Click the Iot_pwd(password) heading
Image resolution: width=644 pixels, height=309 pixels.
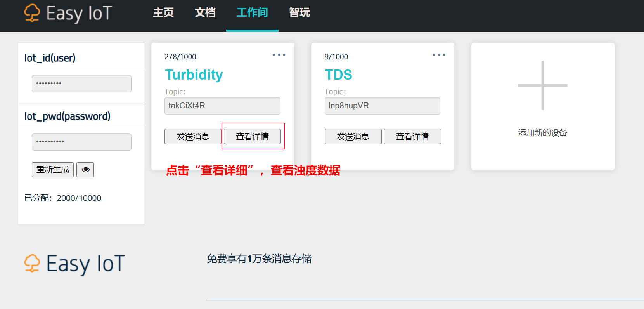pyautogui.click(x=68, y=116)
